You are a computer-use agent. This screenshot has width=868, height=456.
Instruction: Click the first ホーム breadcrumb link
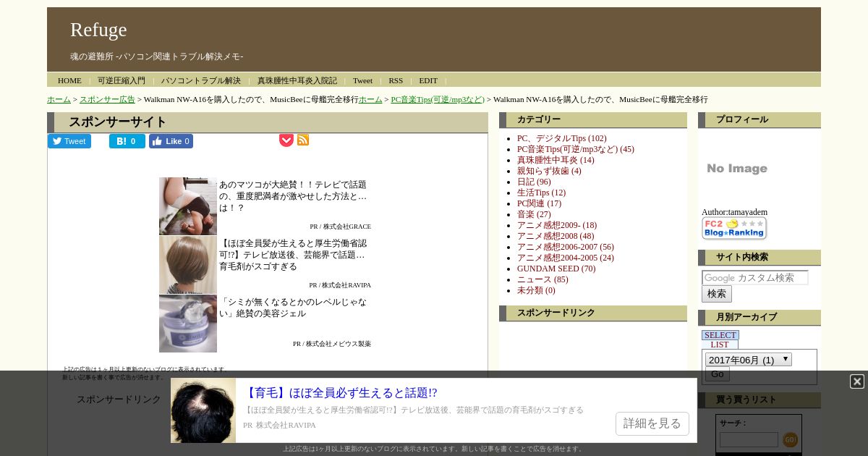point(59,99)
